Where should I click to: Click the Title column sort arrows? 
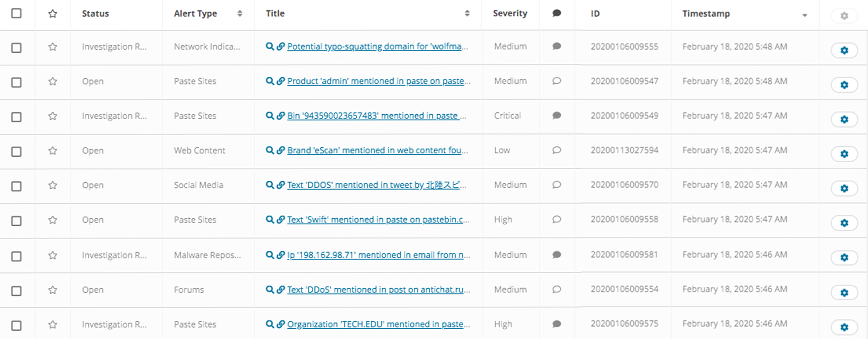click(467, 14)
